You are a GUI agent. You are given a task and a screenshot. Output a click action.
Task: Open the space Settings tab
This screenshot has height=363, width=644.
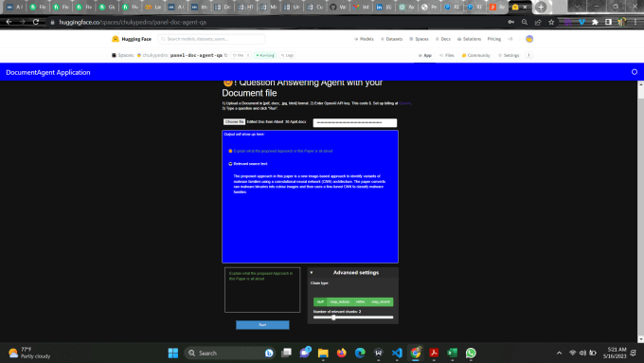(509, 55)
